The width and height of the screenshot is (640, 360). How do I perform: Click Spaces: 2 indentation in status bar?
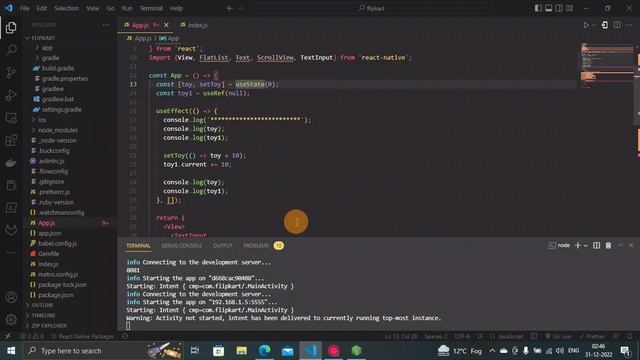(436, 336)
